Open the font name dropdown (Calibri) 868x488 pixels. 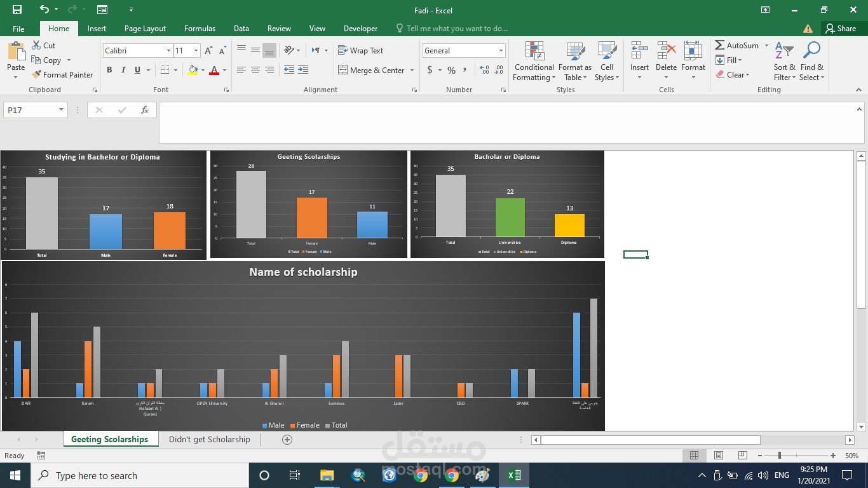click(x=168, y=51)
